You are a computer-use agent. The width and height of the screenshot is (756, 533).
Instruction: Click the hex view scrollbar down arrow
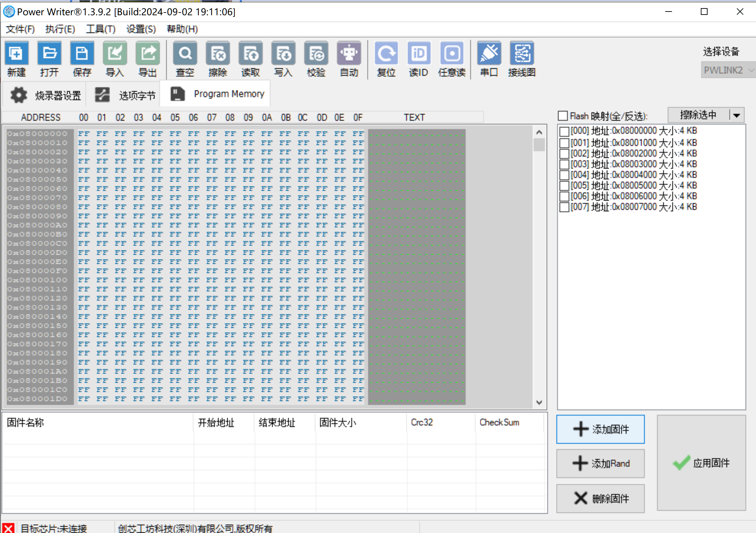click(539, 402)
